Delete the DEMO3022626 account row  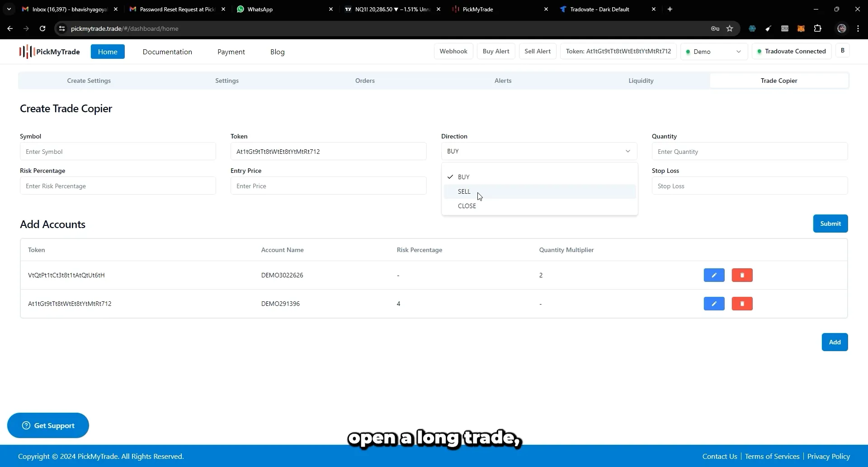[x=742, y=275]
